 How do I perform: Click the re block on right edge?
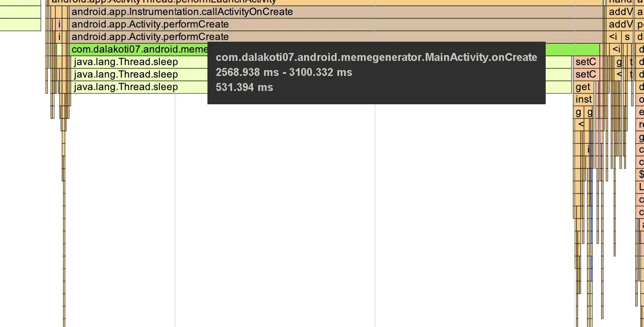point(641,124)
